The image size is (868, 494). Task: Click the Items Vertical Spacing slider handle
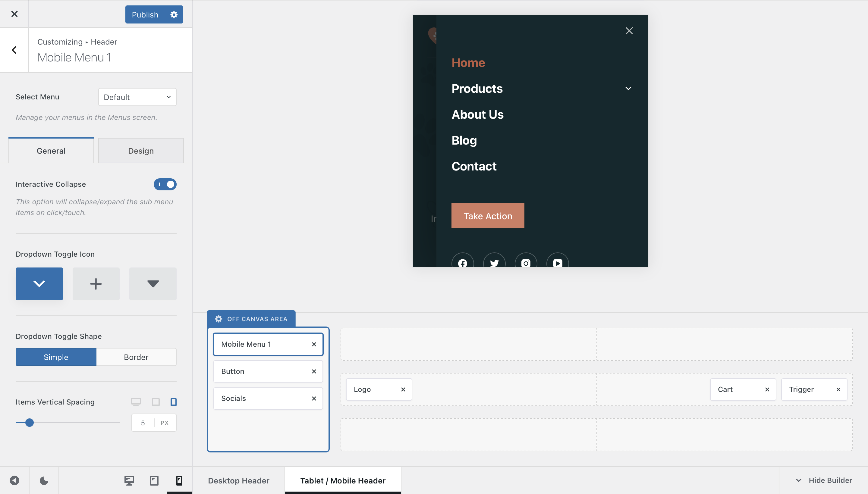pos(30,422)
